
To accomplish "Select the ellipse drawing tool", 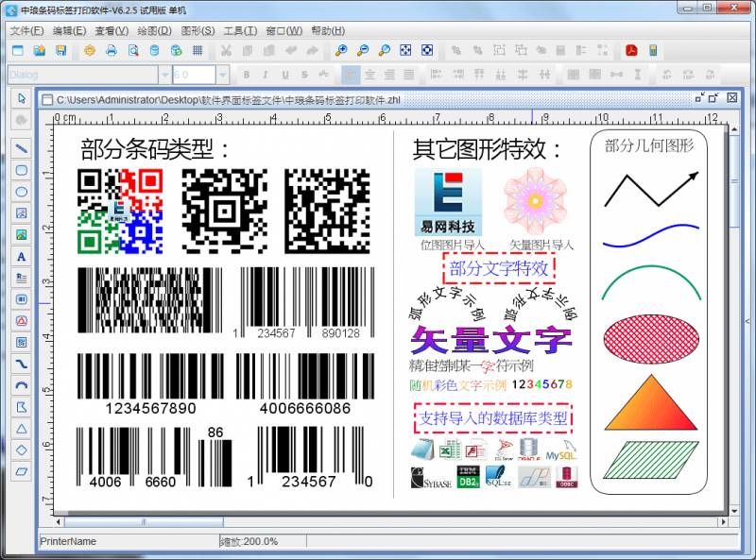I will [x=21, y=192].
